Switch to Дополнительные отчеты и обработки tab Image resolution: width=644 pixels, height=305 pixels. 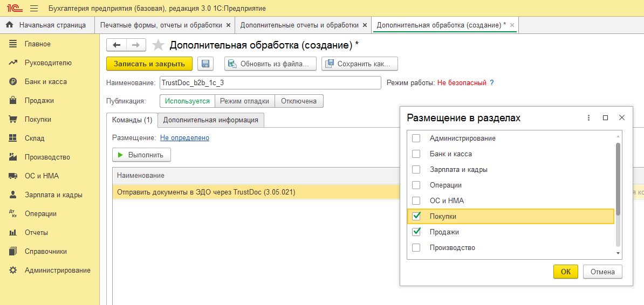(x=299, y=25)
